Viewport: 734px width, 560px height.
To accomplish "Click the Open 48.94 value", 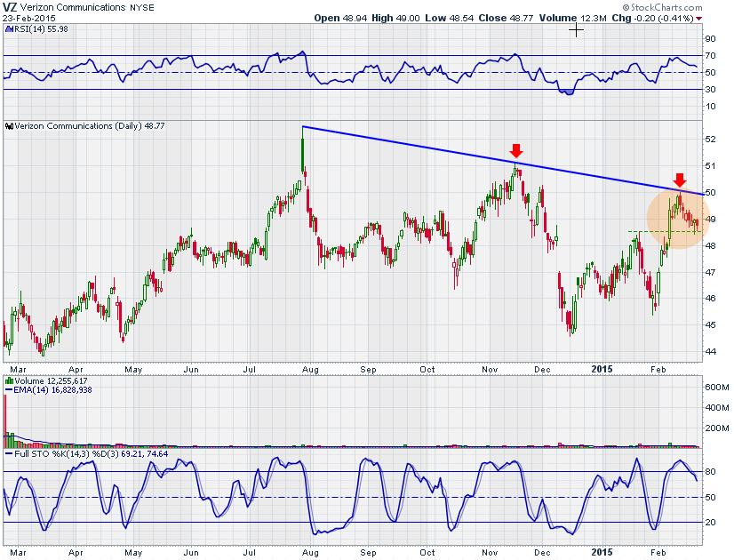I will coord(340,18).
